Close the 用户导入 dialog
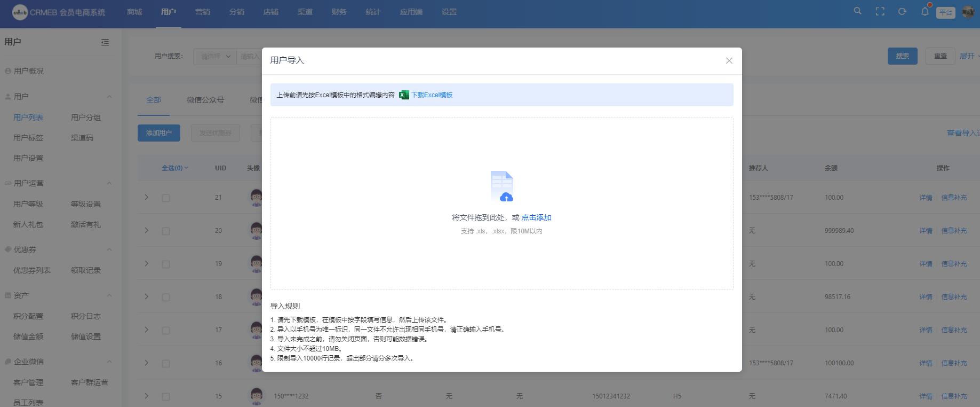The image size is (980, 407). click(x=729, y=61)
